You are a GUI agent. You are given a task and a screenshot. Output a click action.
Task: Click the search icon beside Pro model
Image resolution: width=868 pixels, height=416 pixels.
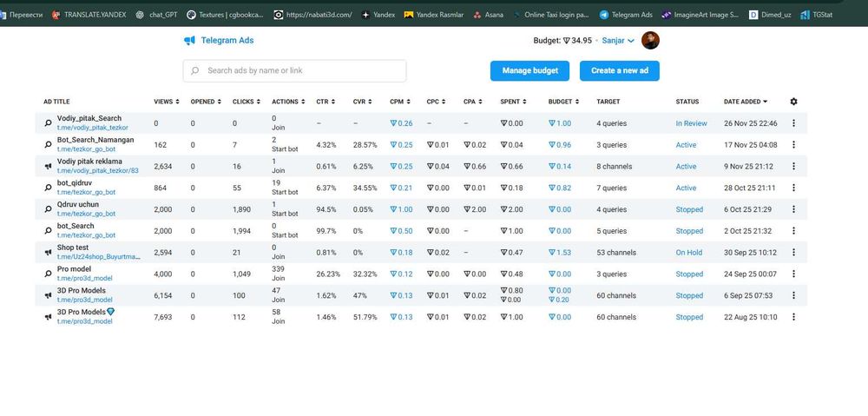point(48,274)
